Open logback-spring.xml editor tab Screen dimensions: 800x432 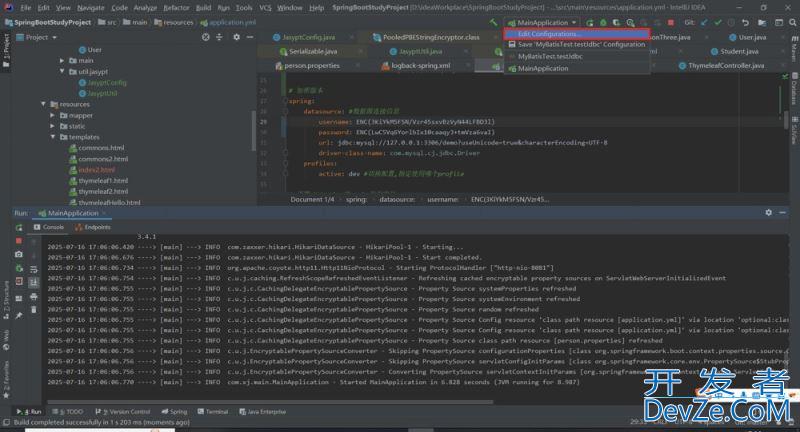(x=420, y=66)
